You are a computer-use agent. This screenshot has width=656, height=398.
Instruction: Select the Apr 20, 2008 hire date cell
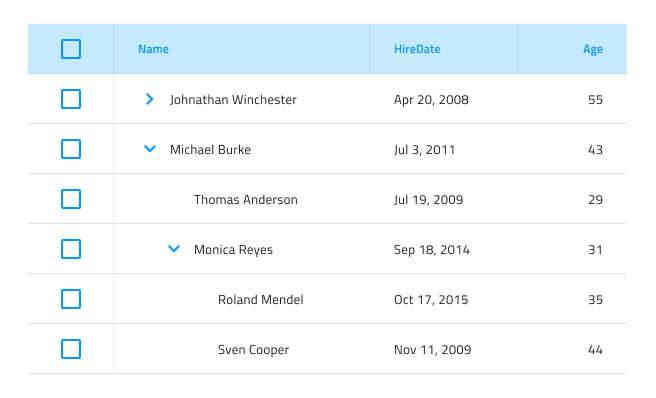click(443, 99)
